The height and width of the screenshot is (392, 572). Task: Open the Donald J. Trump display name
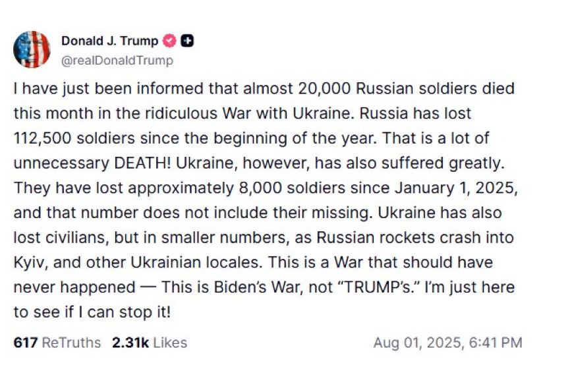(x=109, y=41)
